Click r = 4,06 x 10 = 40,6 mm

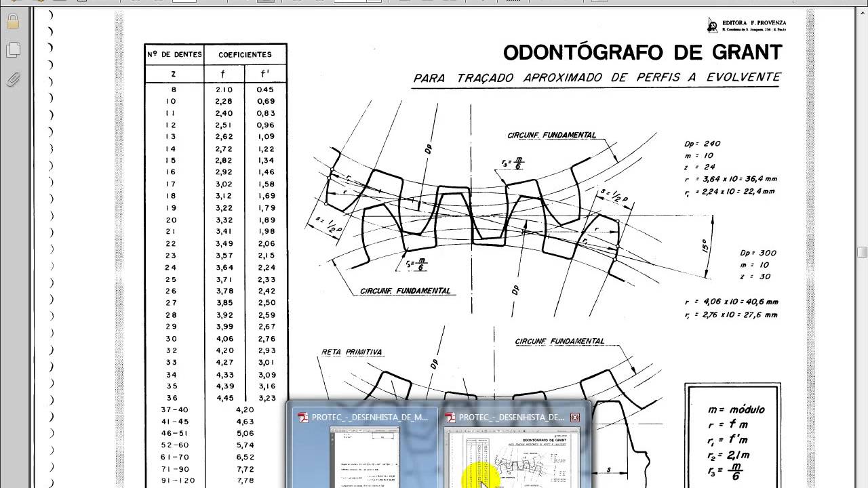pos(731,302)
